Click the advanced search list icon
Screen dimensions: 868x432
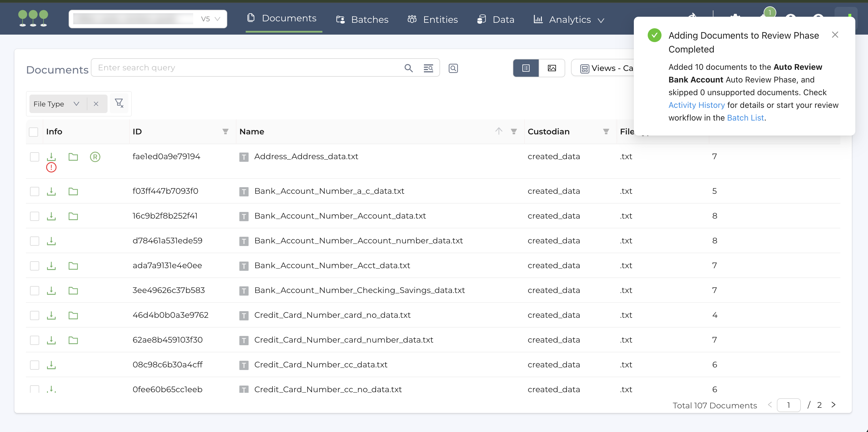tap(428, 68)
